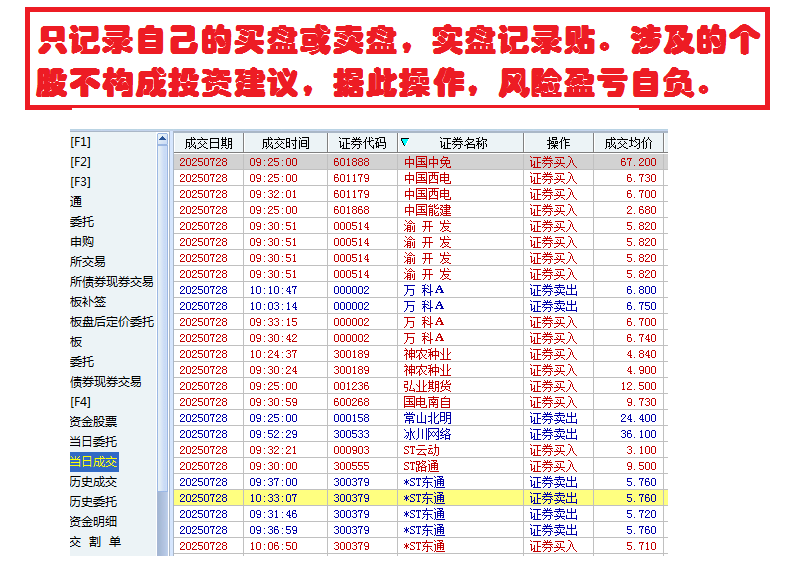797x584 pixels.
Task: Open 历史委托 in the sidebar
Action: point(93,502)
